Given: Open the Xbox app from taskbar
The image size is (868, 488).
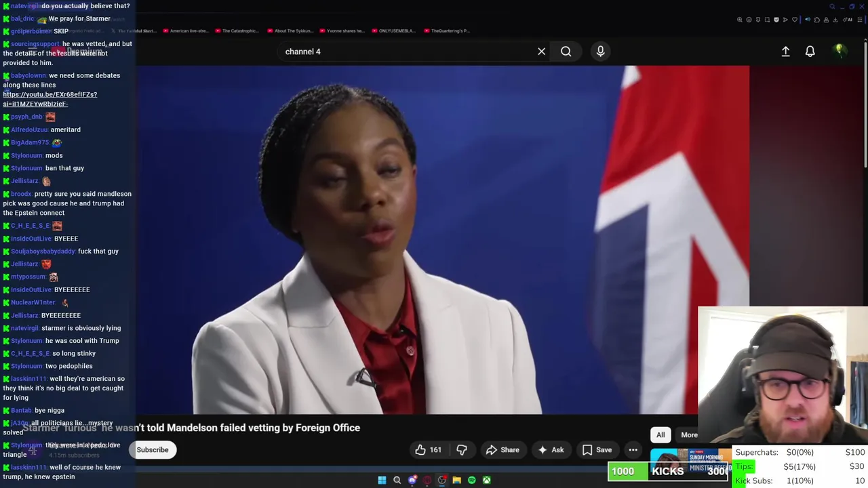Looking at the screenshot, I should (x=486, y=481).
